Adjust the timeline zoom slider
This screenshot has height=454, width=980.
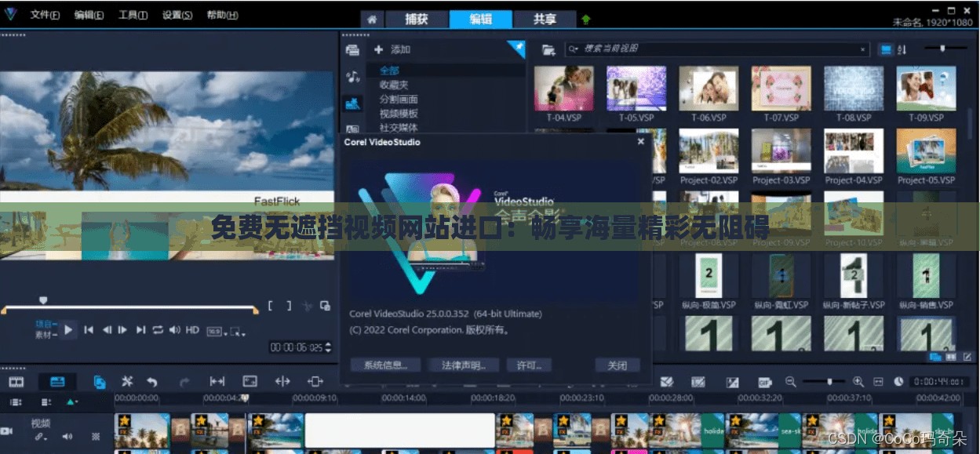click(x=829, y=383)
